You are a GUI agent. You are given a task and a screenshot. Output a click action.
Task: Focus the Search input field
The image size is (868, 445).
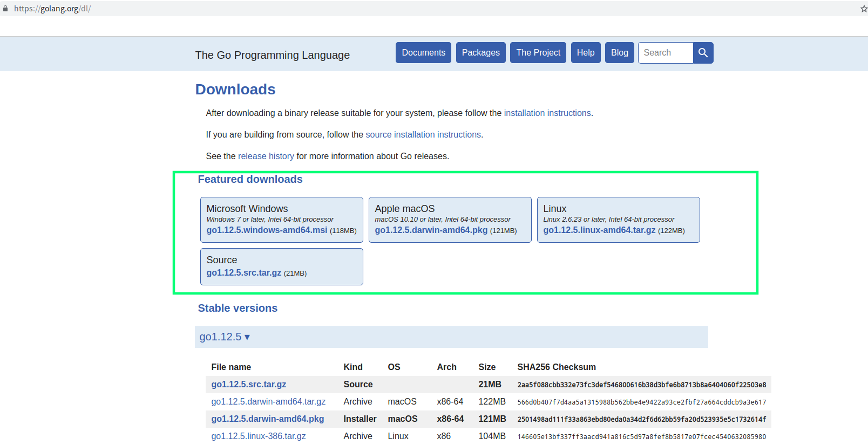[x=665, y=53]
